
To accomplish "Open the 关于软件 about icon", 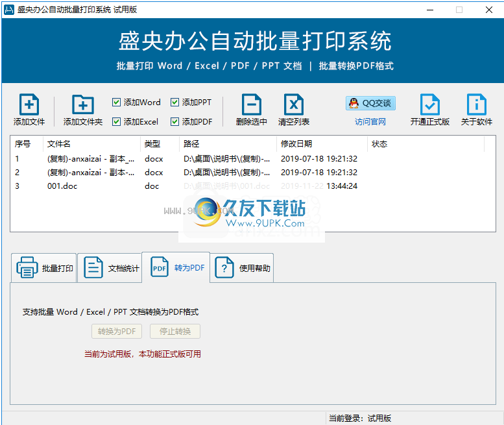I will pos(477,104).
